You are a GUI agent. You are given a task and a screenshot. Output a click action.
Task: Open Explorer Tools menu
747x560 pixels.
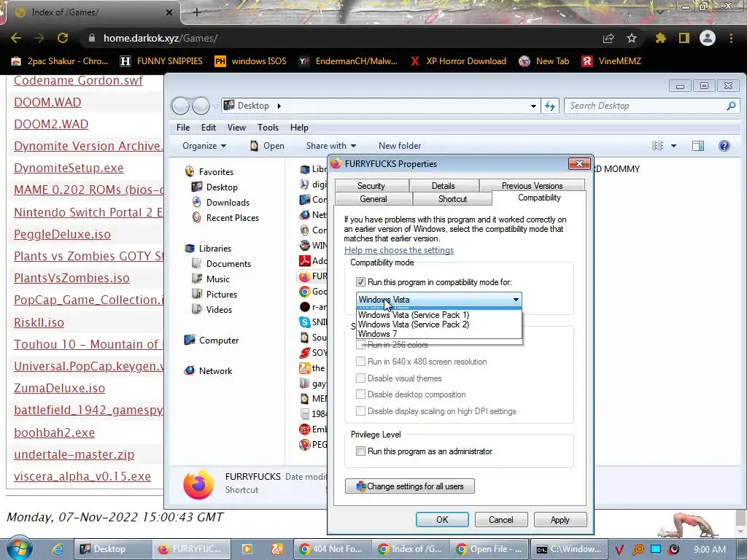[x=268, y=128]
